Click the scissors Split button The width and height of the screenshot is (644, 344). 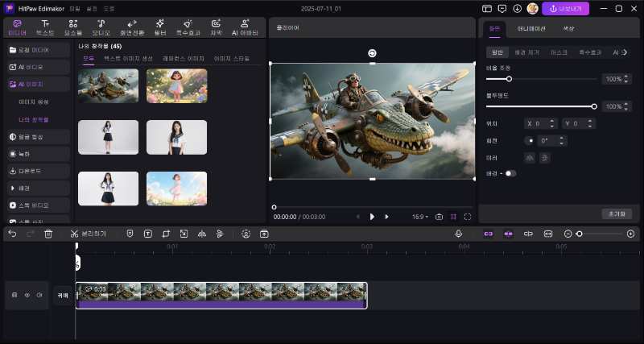(88, 234)
